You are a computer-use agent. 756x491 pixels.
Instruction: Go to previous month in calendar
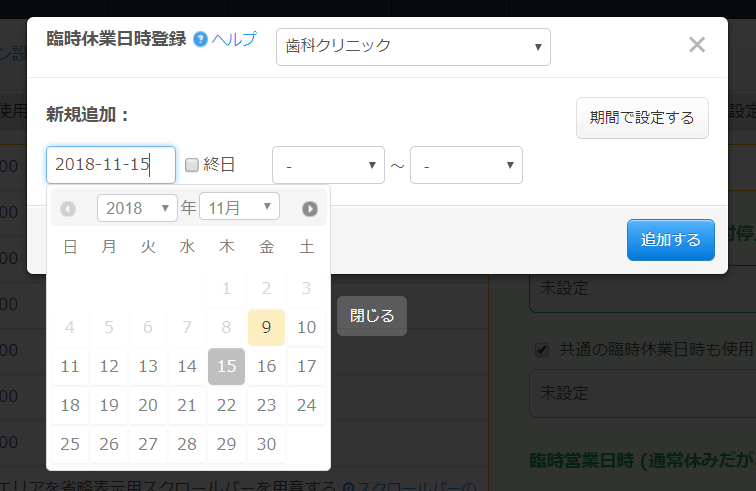point(68,209)
